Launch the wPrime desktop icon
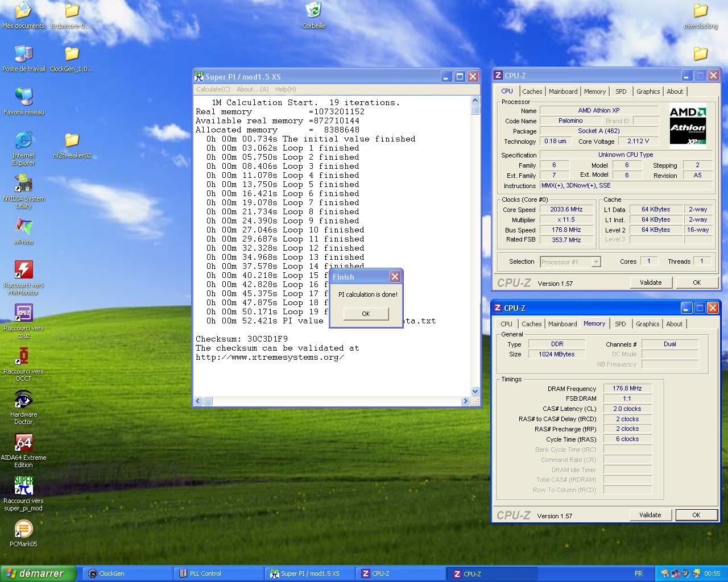The image size is (728, 582). click(x=23, y=231)
